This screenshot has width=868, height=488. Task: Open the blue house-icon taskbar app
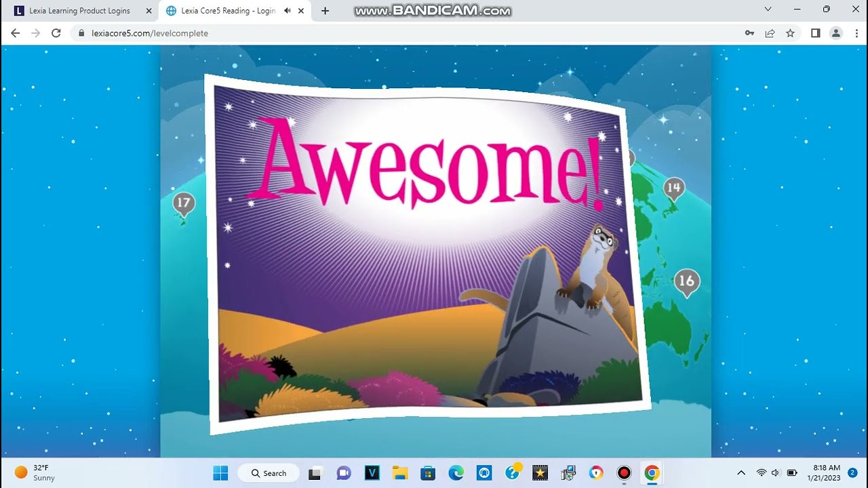[x=484, y=473]
